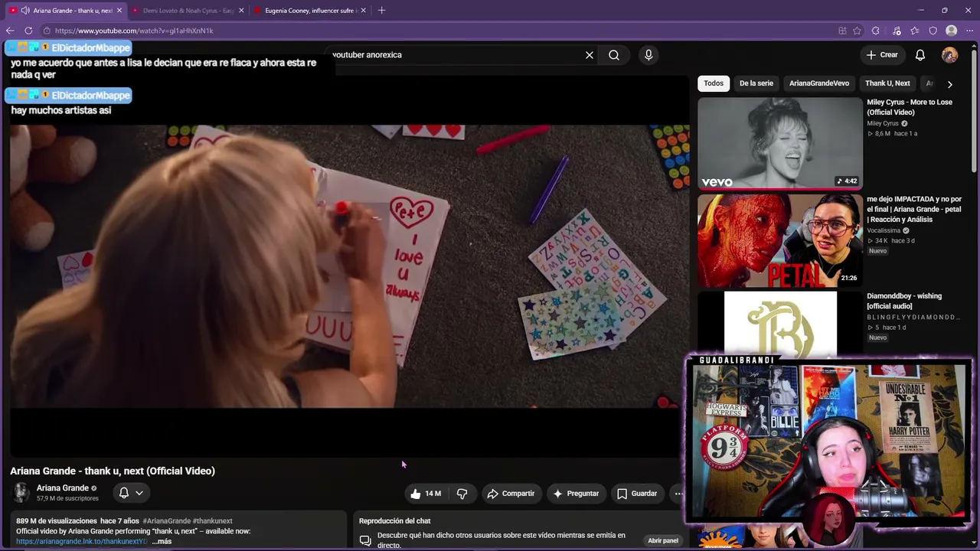Reload the page with the refresh icon
Image resolution: width=980 pixels, height=551 pixels.
click(x=28, y=31)
